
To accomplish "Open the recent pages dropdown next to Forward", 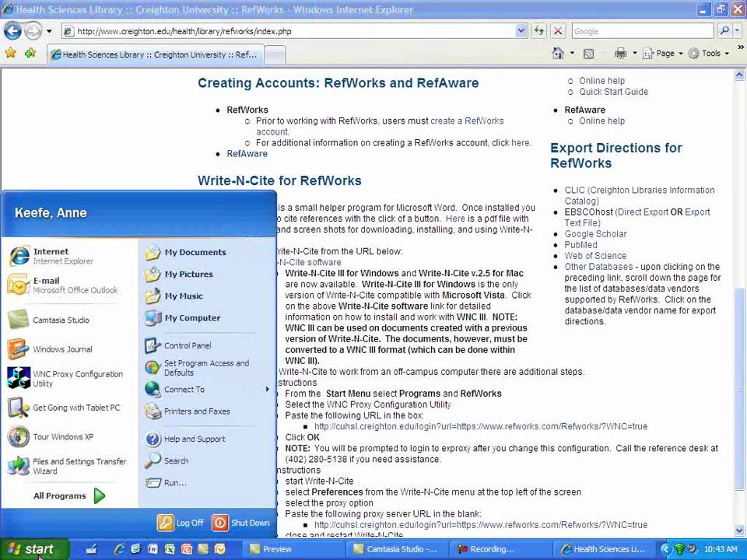I will pyautogui.click(x=49, y=31).
